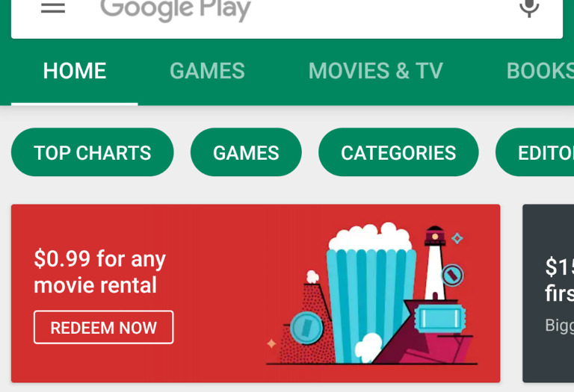This screenshot has width=574, height=392.
Task: Click the REDEEM NOW button
Action: pyautogui.click(x=104, y=327)
